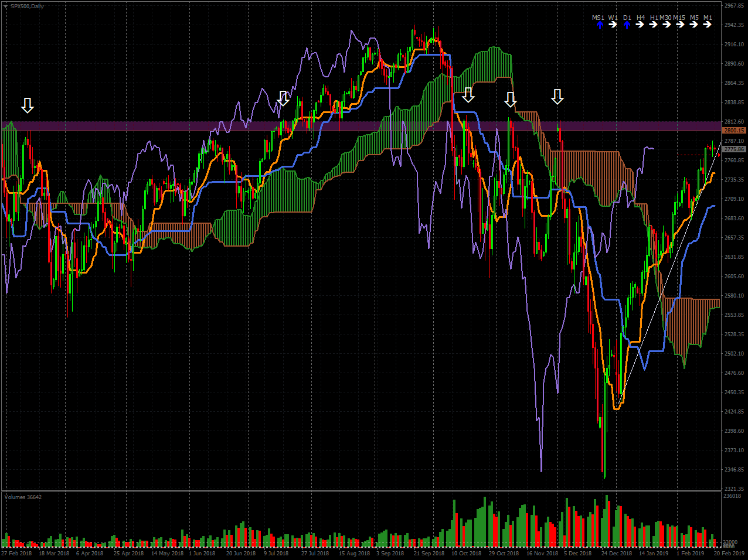Screen dimensions: 748x560
Task: Click the 24 Dec 2018 date label
Action: click(x=617, y=554)
